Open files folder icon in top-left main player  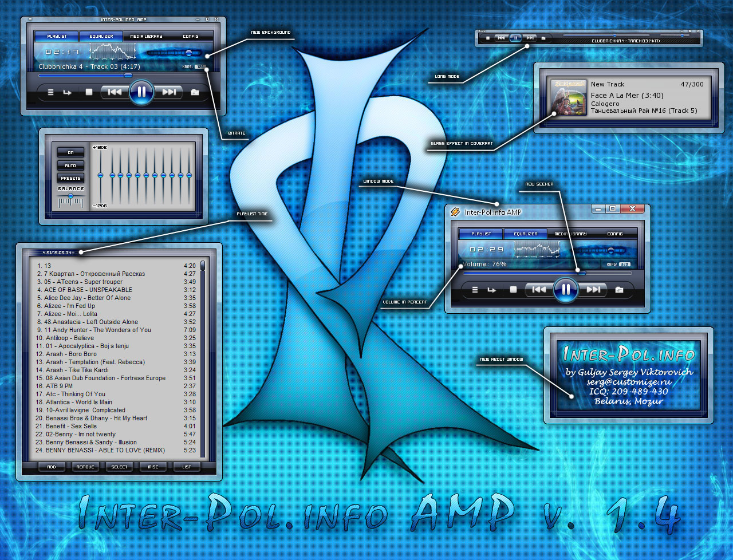pos(195,92)
